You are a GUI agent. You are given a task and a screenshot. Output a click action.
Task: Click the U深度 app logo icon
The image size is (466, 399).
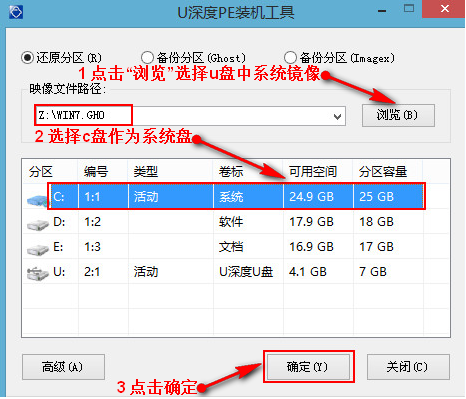[x=16, y=12]
